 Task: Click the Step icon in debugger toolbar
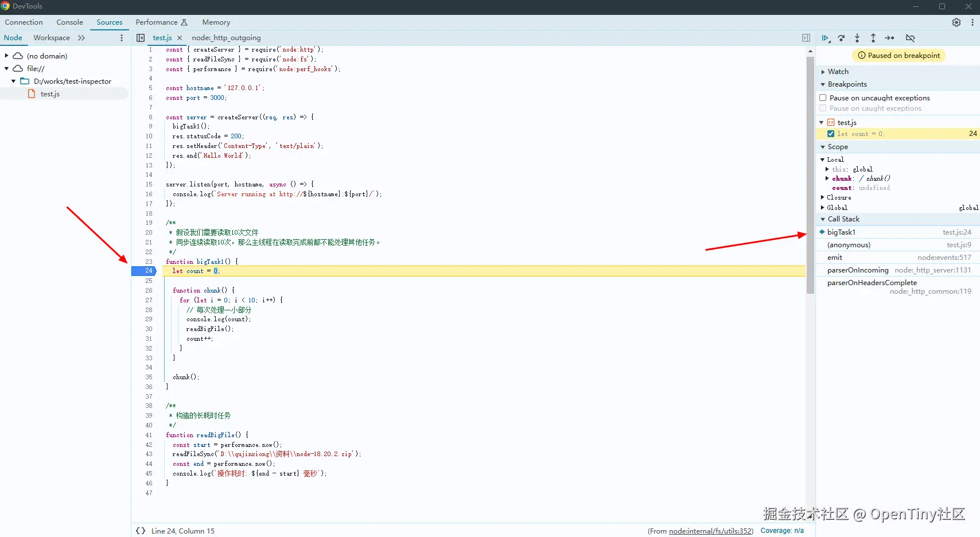[889, 38]
